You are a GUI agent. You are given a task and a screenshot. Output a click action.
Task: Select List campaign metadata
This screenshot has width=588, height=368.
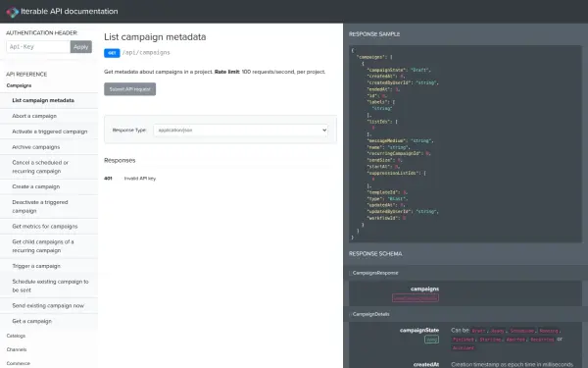point(49,100)
